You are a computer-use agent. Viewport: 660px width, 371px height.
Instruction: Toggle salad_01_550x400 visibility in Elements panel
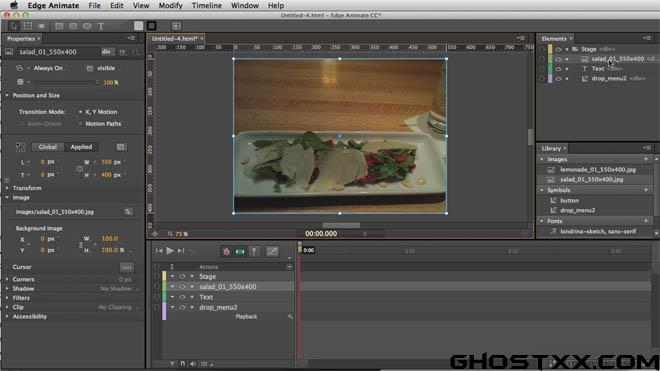[559, 59]
